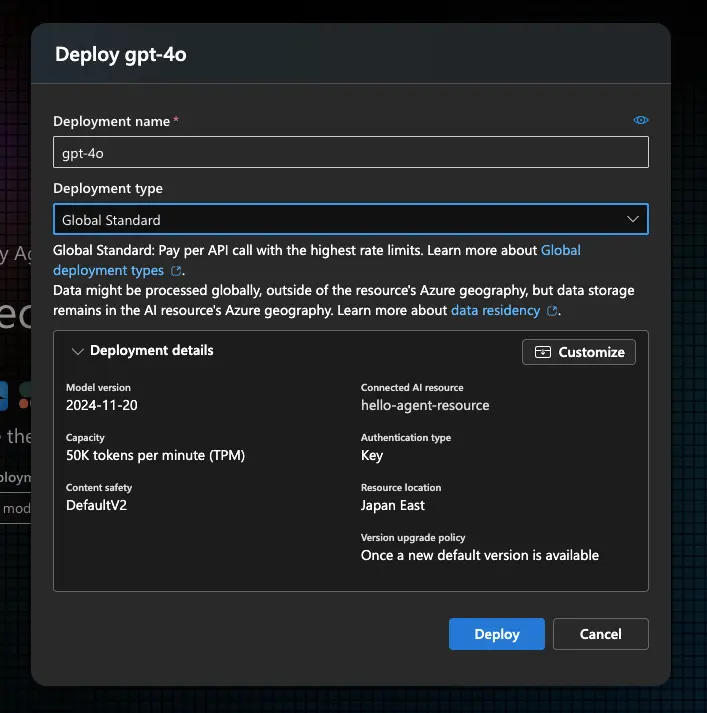
Task: Click the Deployment name input field
Action: pos(351,152)
